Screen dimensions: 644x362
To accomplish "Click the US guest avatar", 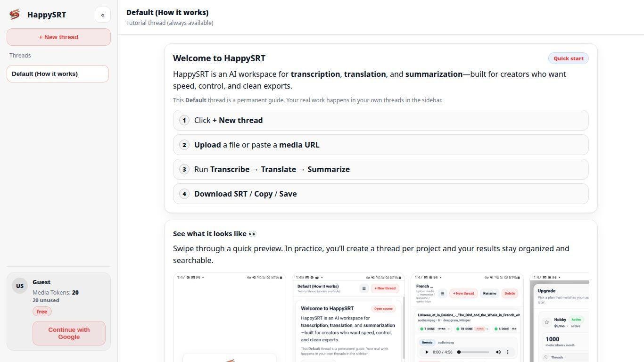I will (x=20, y=286).
